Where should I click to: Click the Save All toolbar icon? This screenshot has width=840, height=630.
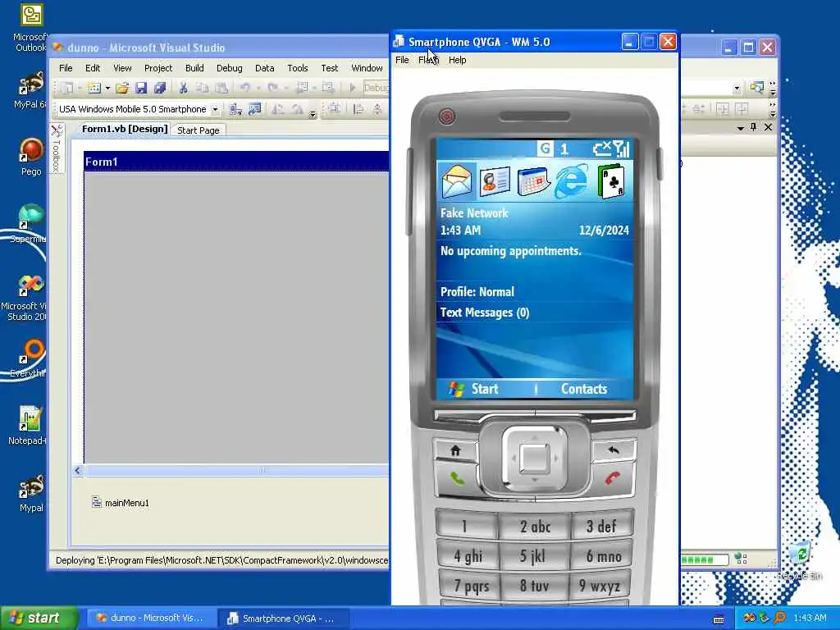click(x=160, y=88)
